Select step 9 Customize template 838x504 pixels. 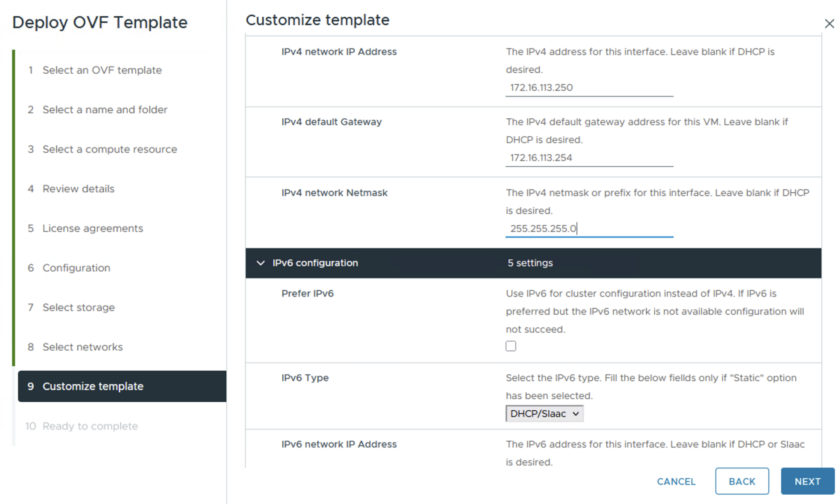pos(93,386)
